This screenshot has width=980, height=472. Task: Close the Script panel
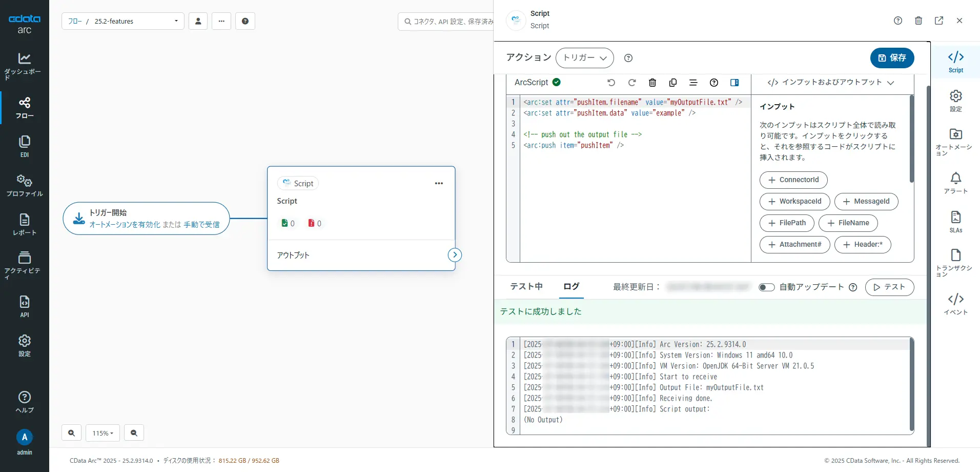pos(959,21)
